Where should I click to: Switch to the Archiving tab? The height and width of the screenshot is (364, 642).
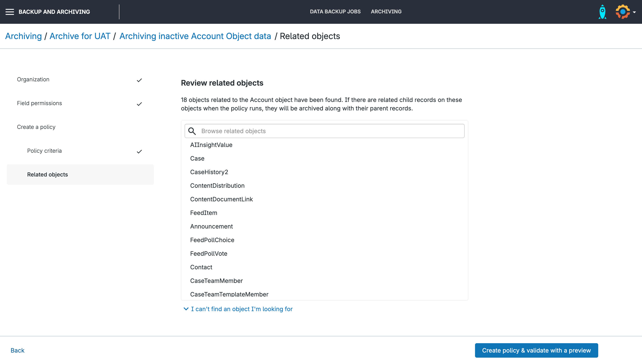pos(386,11)
